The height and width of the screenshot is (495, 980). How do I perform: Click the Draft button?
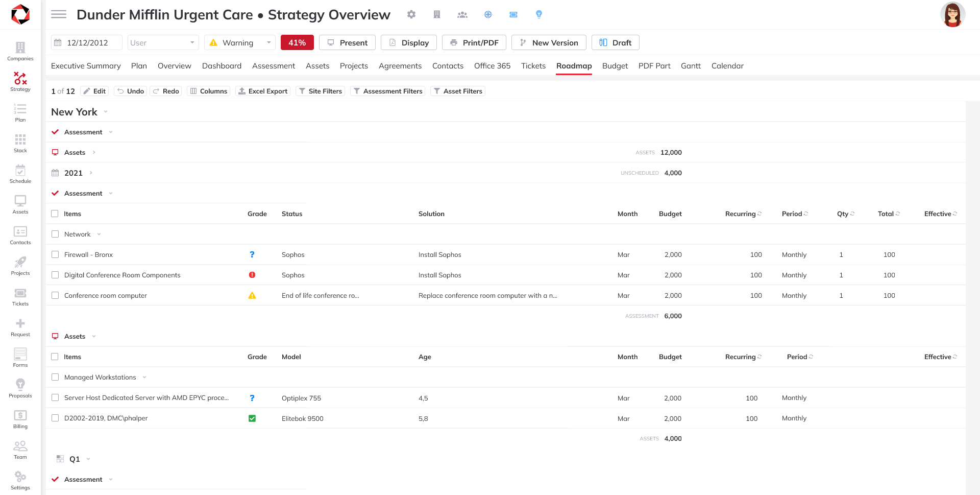pyautogui.click(x=616, y=42)
